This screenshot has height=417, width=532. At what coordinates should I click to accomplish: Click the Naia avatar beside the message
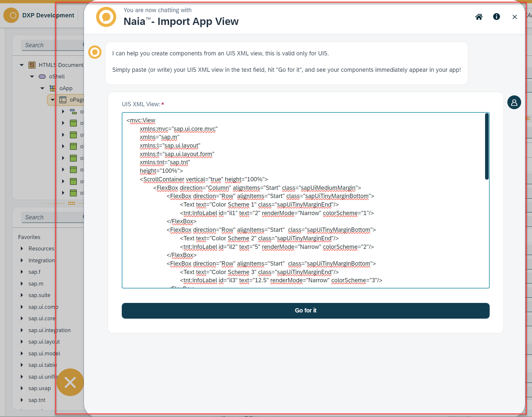click(x=95, y=52)
